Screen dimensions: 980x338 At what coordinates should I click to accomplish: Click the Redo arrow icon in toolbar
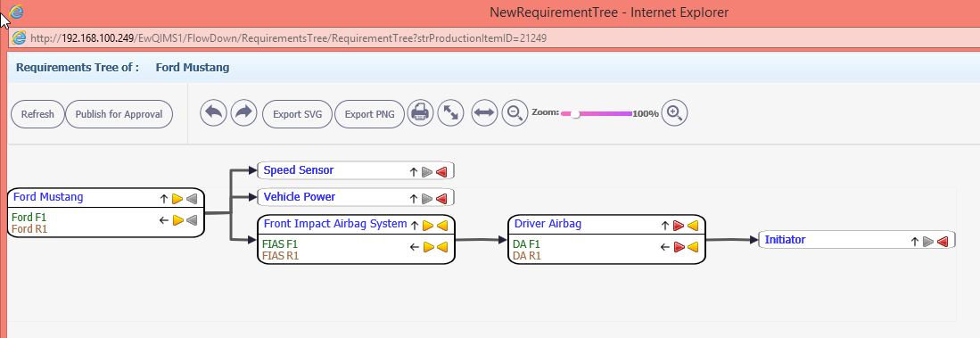[x=243, y=114]
